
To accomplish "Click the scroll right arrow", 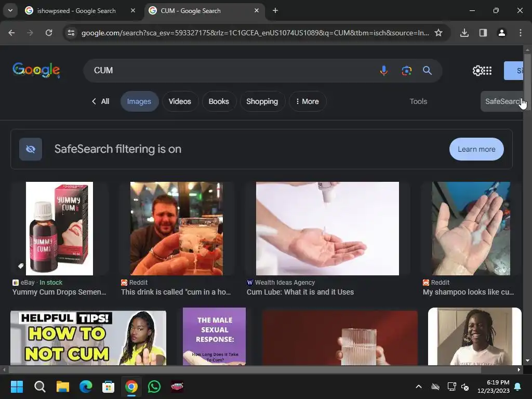I will [x=519, y=370].
